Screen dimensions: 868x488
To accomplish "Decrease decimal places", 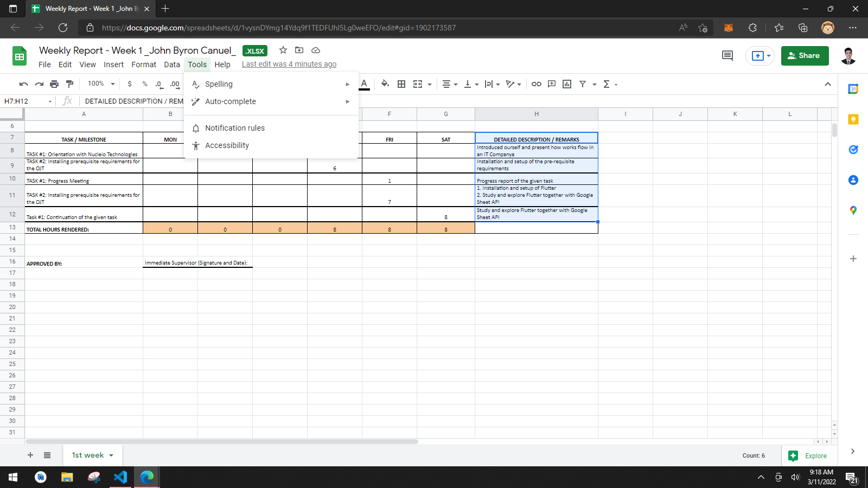I will click(159, 84).
